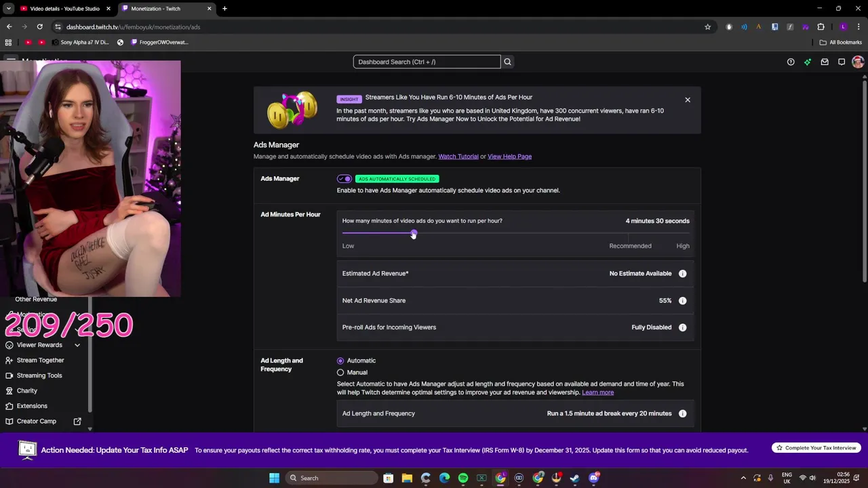Click the Windows taskbar Search box

pos(331,478)
